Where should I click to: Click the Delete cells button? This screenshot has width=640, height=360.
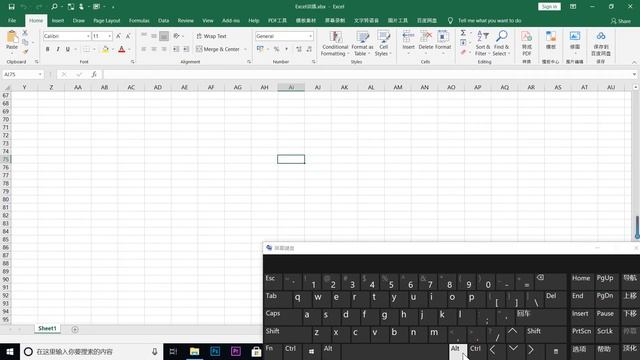[x=426, y=42]
